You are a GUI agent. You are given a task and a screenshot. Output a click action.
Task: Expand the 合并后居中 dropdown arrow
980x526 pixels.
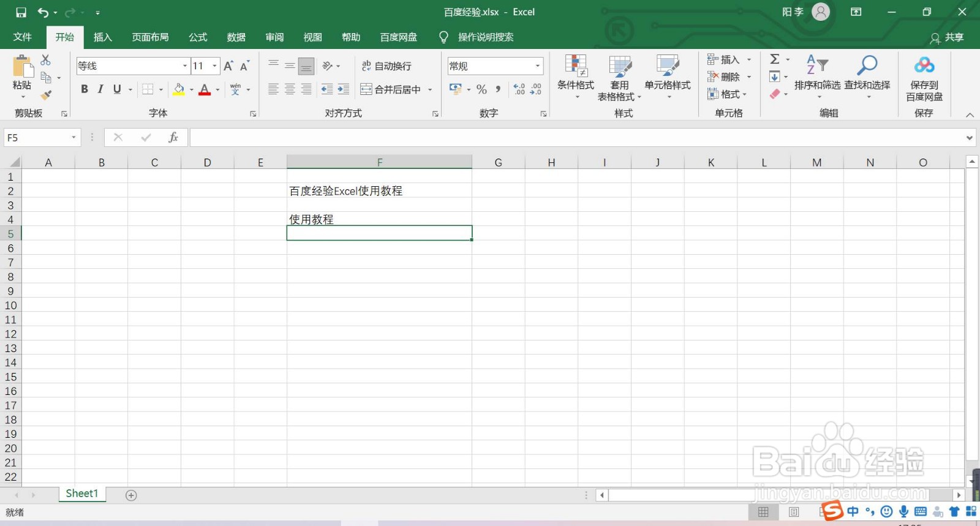pos(430,89)
